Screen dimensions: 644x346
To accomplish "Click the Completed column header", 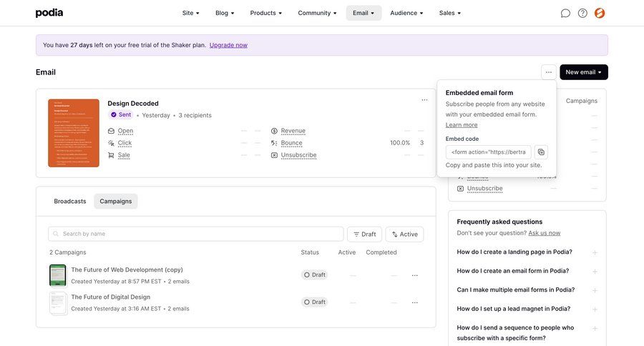I will point(381,252).
